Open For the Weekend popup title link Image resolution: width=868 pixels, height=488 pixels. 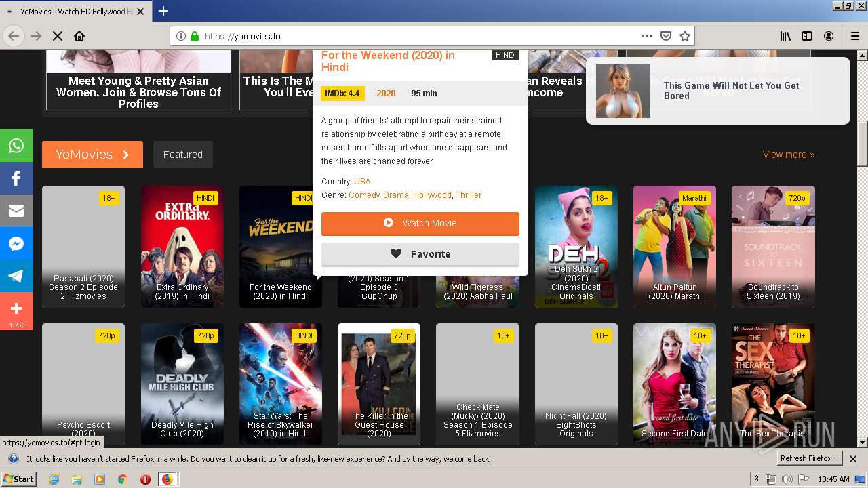[x=388, y=61]
